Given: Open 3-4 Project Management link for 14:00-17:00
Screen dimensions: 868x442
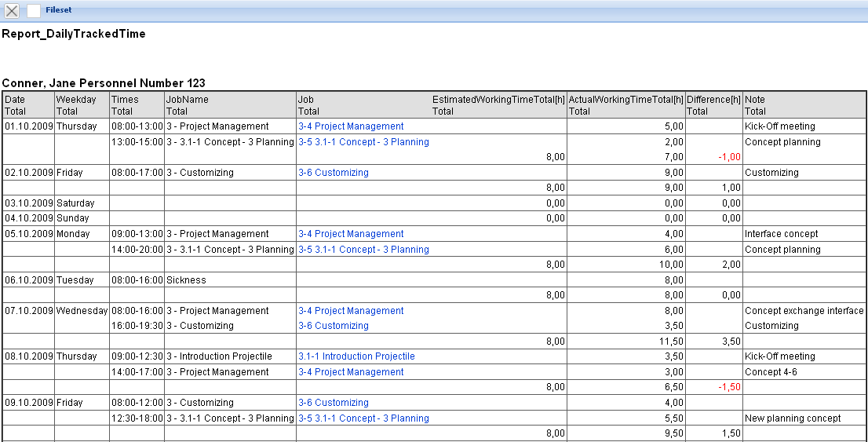Looking at the screenshot, I should coord(351,372).
